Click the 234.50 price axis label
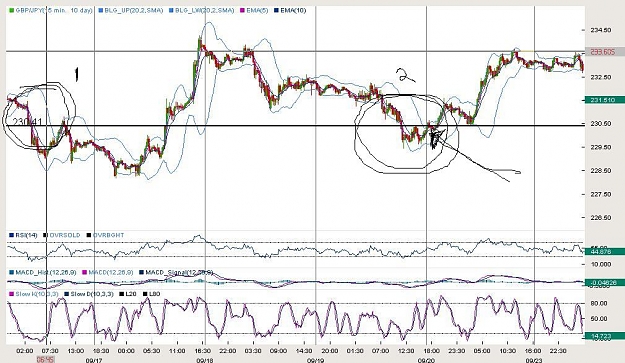The width and height of the screenshot is (625, 363). point(601,30)
